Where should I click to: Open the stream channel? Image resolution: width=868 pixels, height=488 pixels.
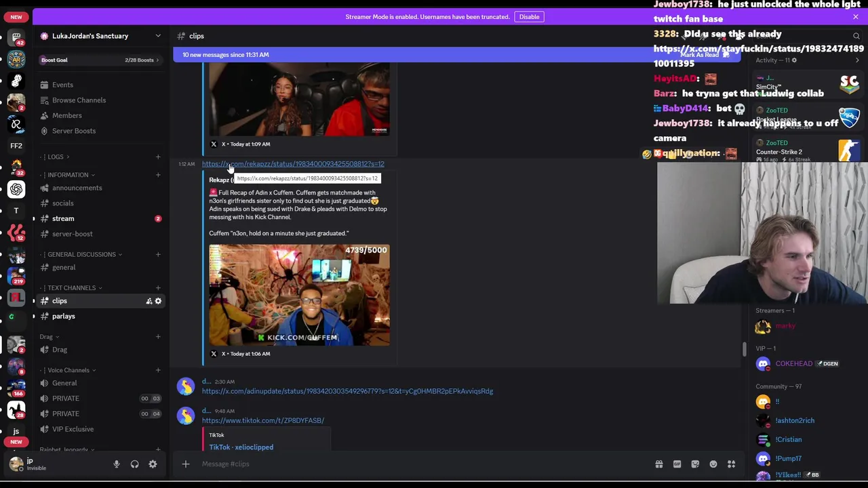click(x=100, y=219)
